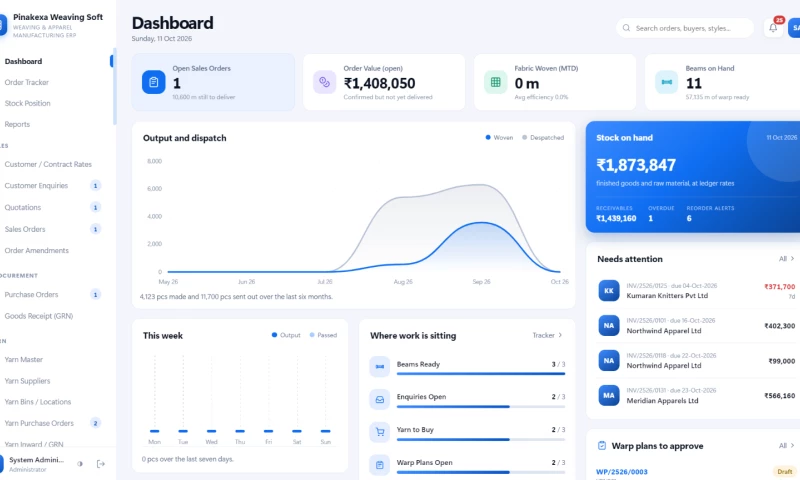Click the NA avatar on invoice INV/2526/0118
800x480 pixels.
coord(609,361)
